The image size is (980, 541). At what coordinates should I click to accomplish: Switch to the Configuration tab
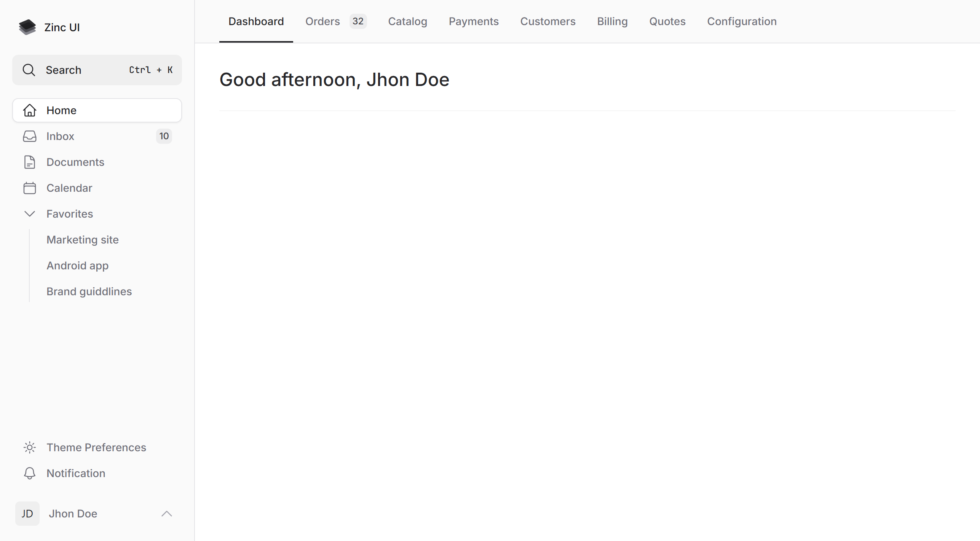[x=741, y=21]
